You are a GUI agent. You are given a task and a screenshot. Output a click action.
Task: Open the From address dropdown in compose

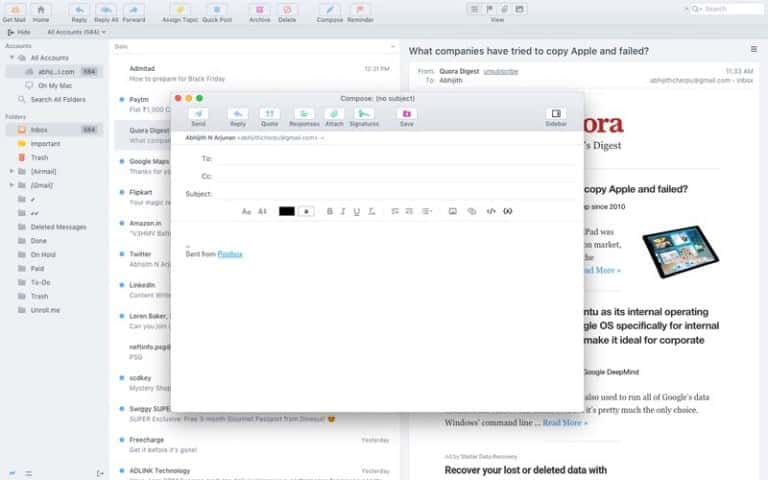pos(322,138)
